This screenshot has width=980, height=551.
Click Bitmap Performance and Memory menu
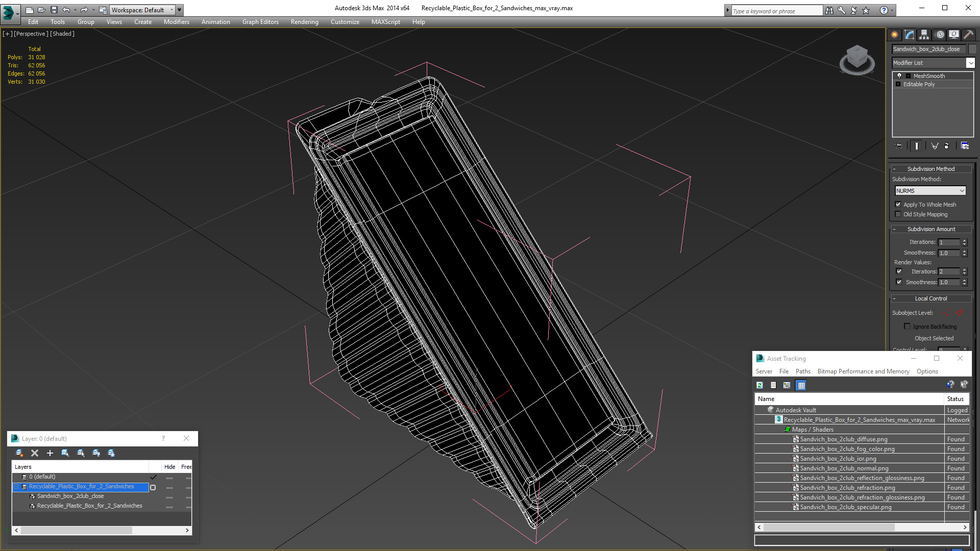[x=863, y=371]
